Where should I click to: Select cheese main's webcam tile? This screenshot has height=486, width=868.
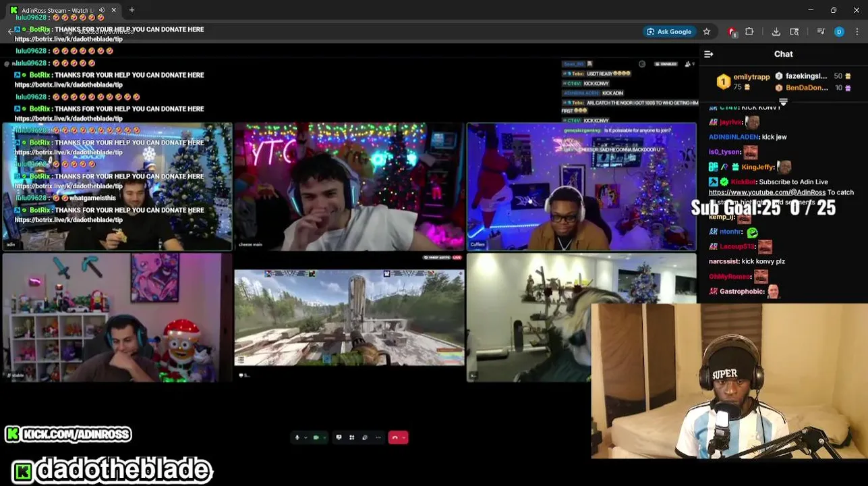[349, 186]
